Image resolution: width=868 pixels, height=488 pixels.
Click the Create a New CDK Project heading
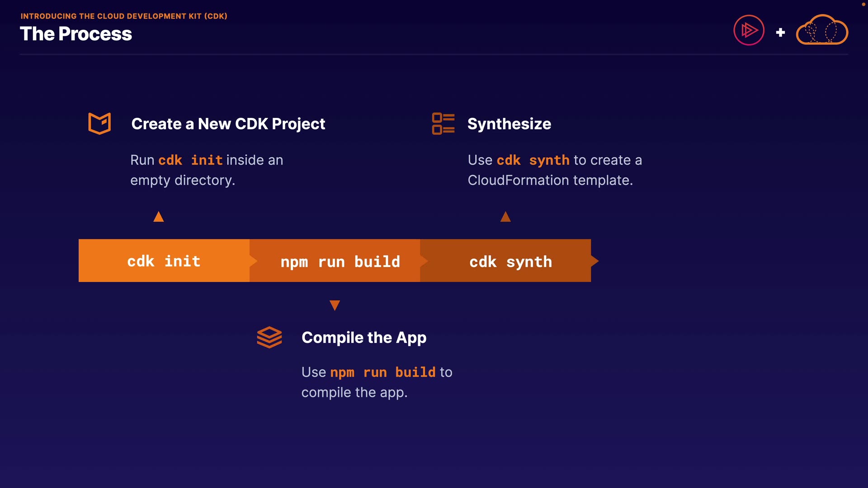228,124
